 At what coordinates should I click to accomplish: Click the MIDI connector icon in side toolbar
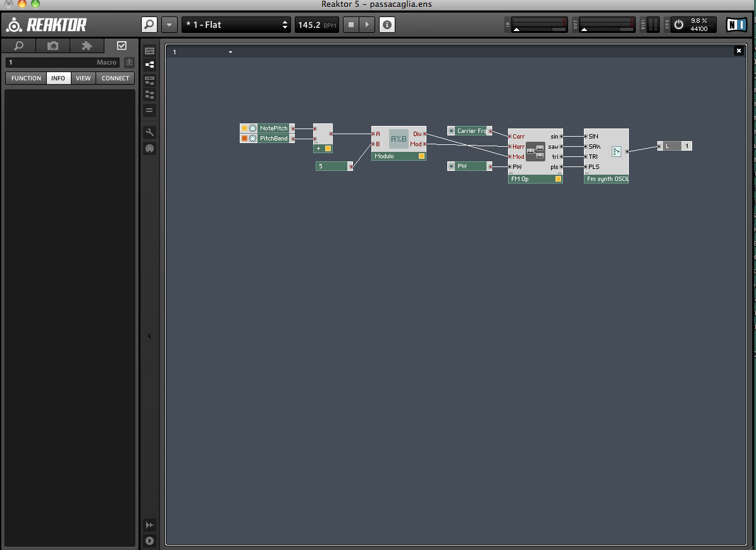(149, 149)
